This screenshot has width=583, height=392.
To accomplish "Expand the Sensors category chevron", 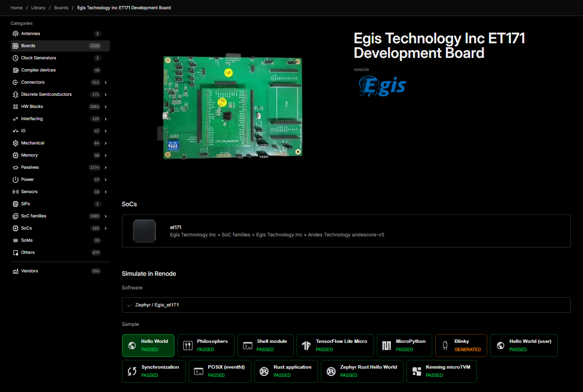I will [106, 192].
